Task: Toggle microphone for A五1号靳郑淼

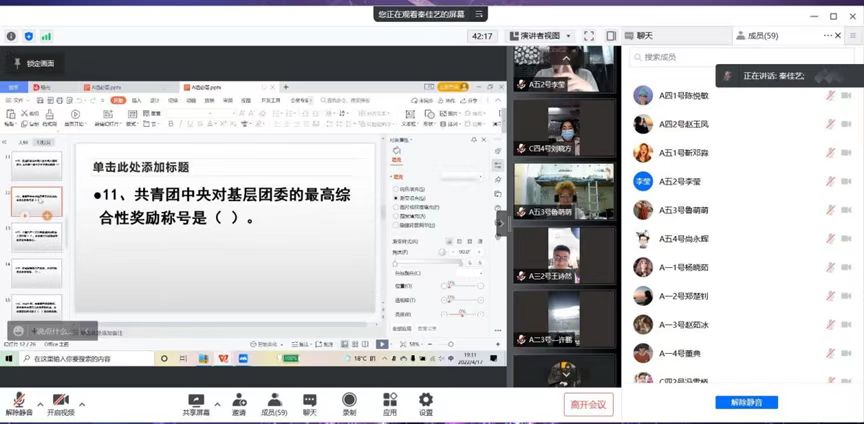Action: point(830,153)
